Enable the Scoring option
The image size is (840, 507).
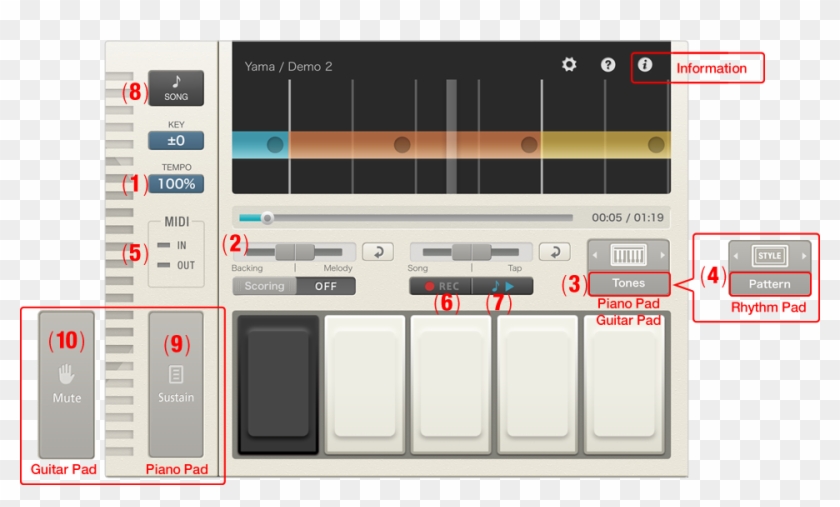(265, 286)
